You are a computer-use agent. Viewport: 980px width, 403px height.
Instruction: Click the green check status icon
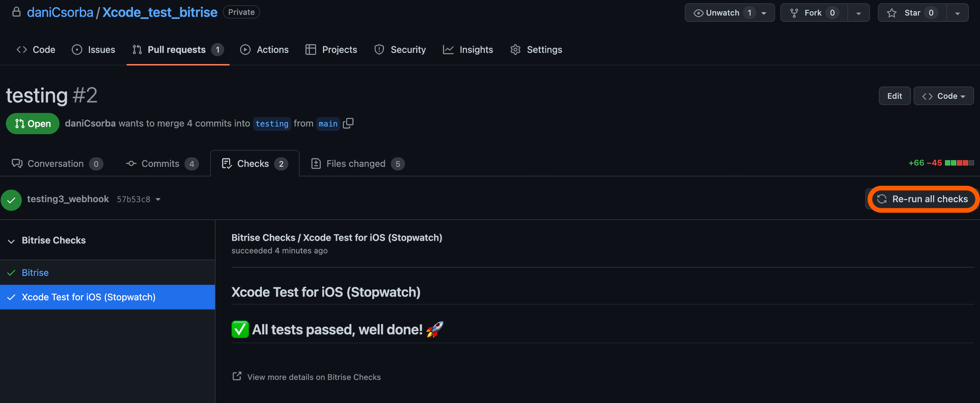[x=11, y=199]
